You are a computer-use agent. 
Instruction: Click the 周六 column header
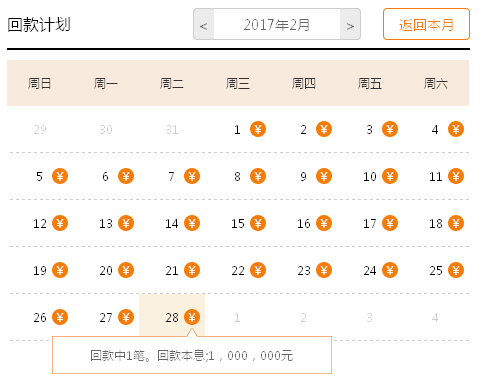coord(436,83)
